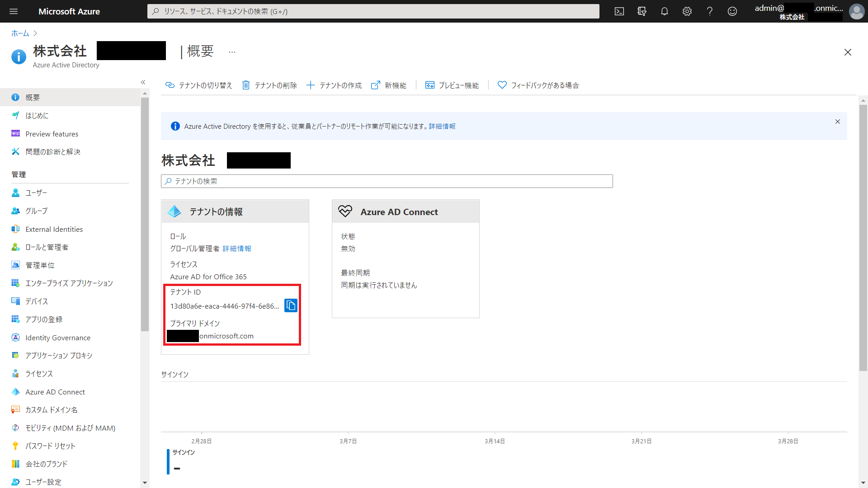Open Directory and subscription filter icon
The height and width of the screenshot is (488, 868).
[x=642, y=11]
